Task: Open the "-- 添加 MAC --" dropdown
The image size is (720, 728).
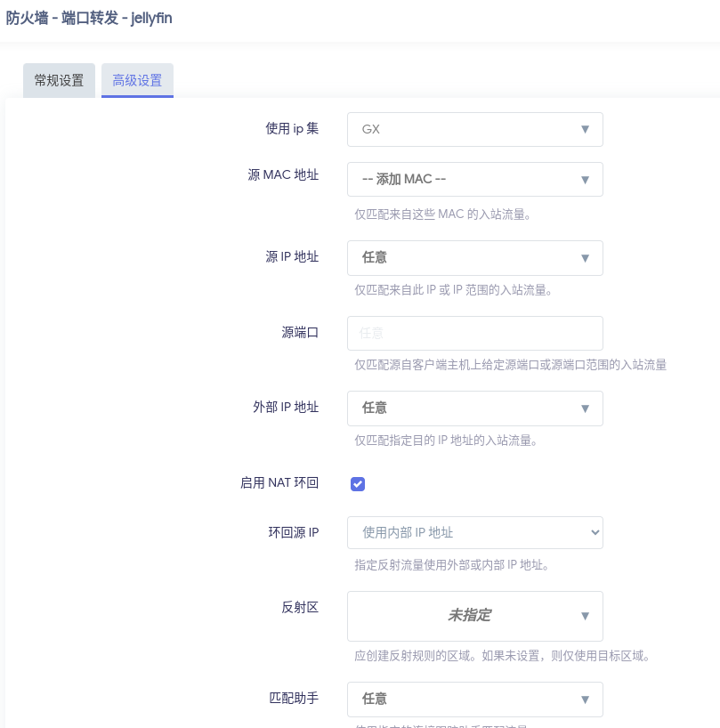Action: 463,180
